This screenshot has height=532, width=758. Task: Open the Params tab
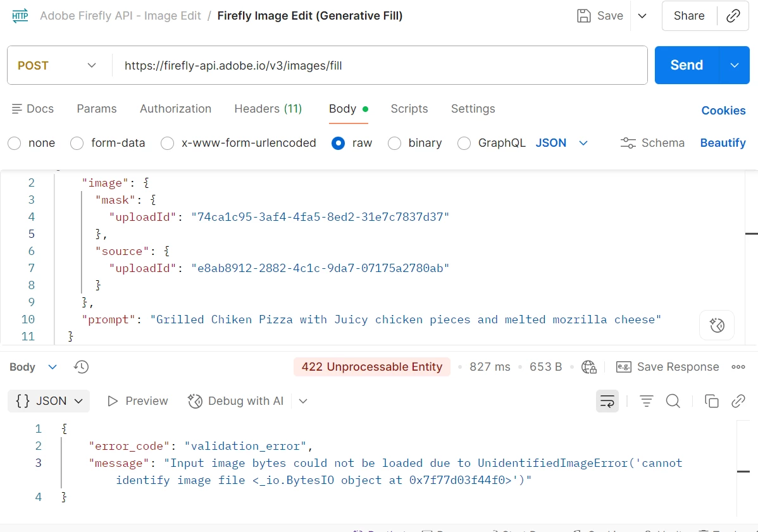(97, 109)
